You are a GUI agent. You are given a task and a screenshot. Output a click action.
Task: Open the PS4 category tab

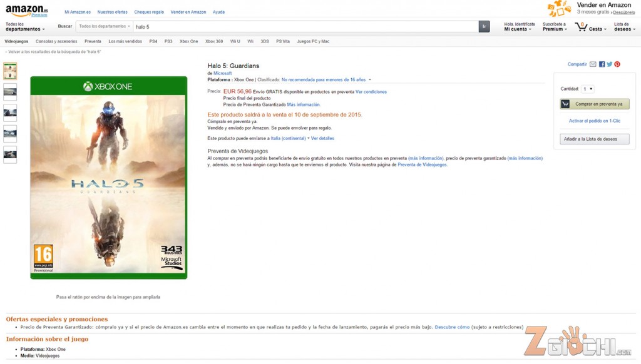point(153,41)
